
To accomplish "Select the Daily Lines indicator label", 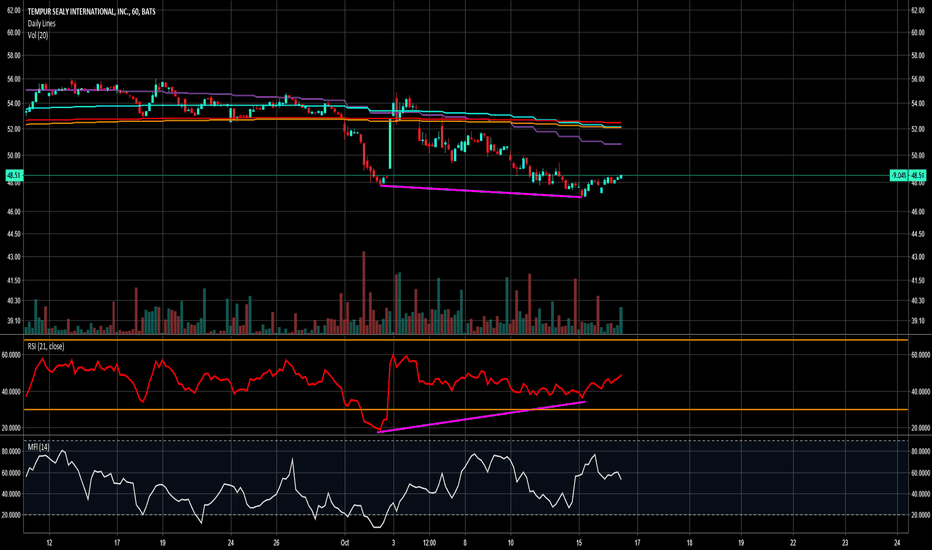I will click(42, 23).
